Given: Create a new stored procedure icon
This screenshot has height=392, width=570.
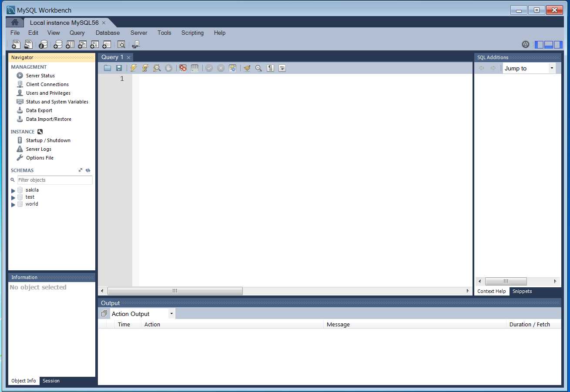Looking at the screenshot, I should pos(94,44).
